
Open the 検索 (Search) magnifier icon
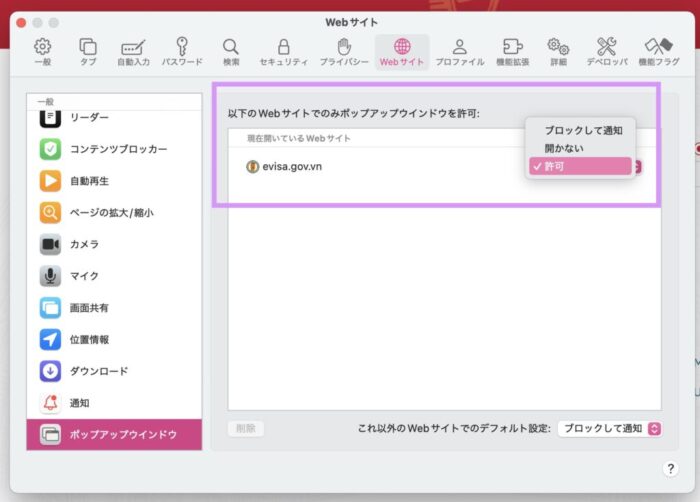pyautogui.click(x=231, y=52)
